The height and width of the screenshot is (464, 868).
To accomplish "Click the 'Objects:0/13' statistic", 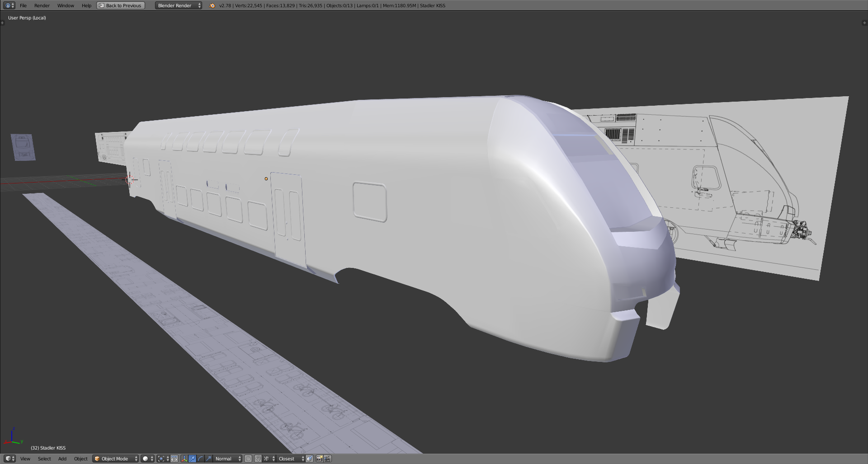I will point(340,5).
